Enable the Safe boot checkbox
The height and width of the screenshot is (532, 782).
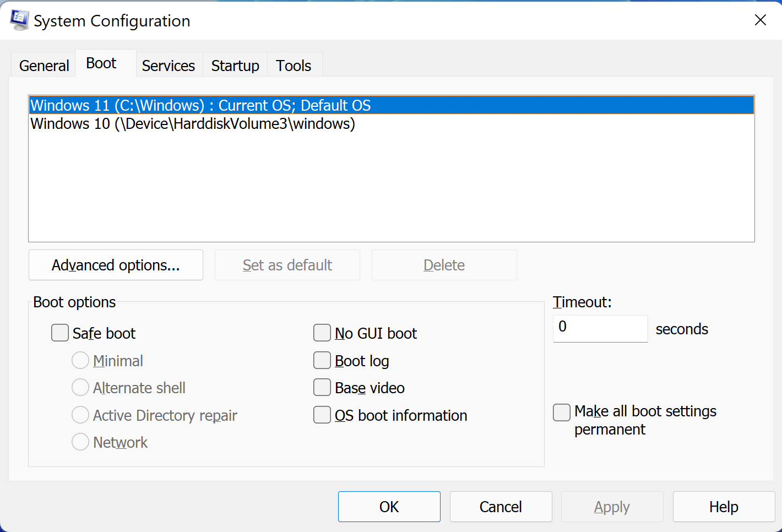click(60, 333)
